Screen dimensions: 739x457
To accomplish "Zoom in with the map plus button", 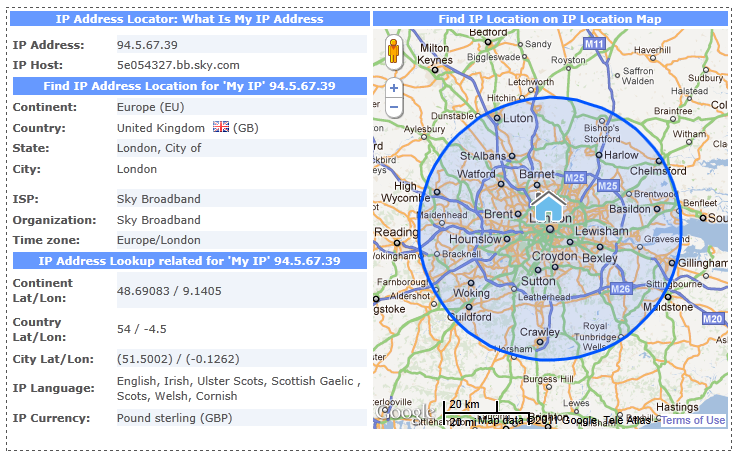I will pos(393,88).
